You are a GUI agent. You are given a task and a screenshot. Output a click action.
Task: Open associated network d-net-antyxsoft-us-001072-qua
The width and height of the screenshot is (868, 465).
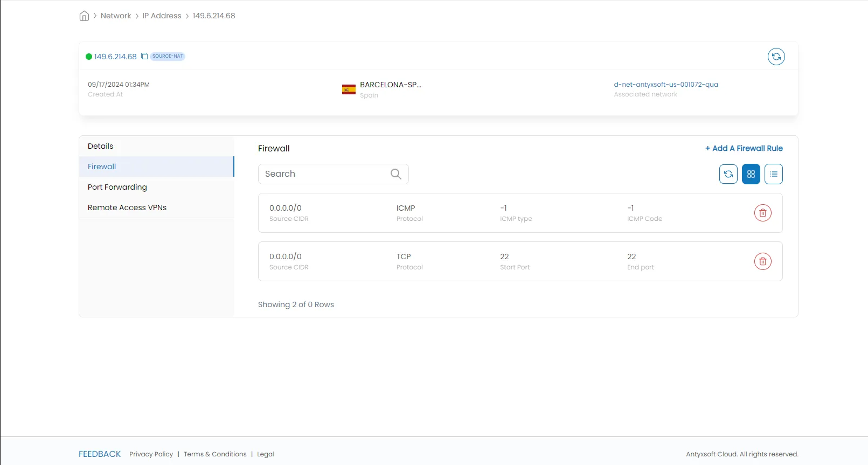point(665,85)
